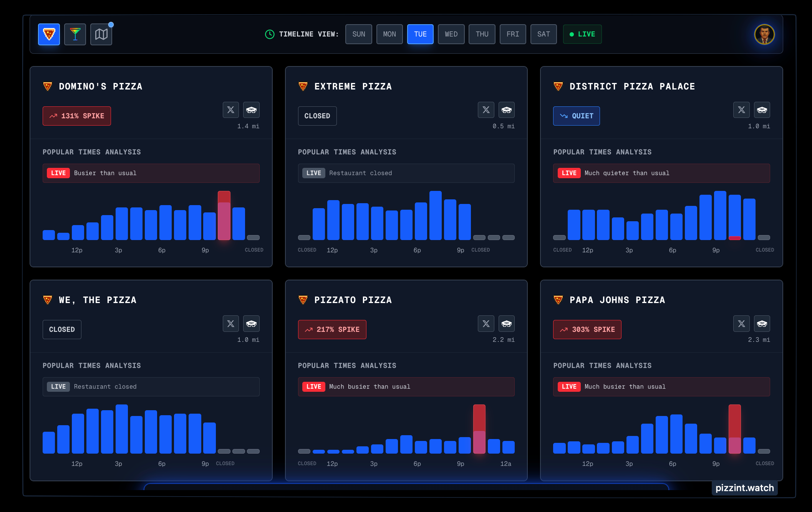This screenshot has width=812, height=512.
Task: Open the map view icon
Action: (101, 34)
